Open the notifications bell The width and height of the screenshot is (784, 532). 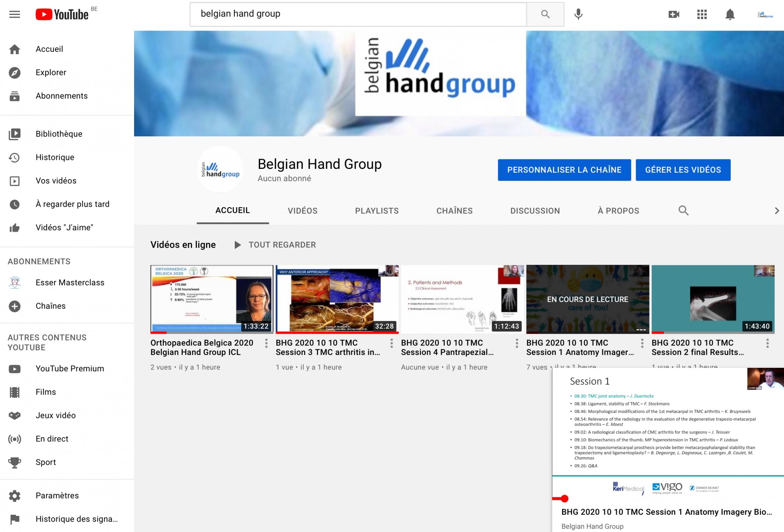730,14
